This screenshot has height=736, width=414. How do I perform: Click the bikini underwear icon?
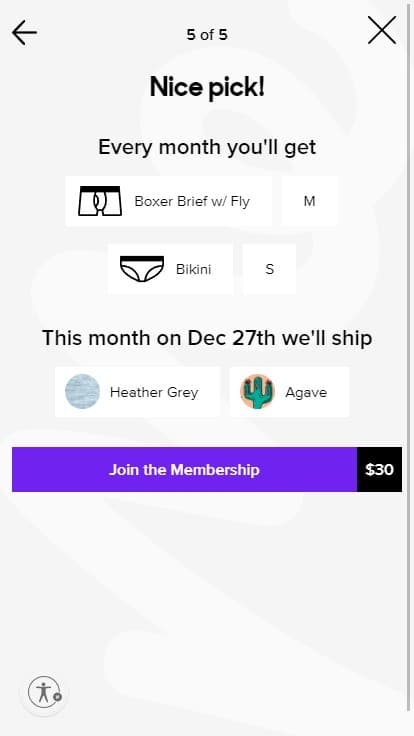click(142, 269)
